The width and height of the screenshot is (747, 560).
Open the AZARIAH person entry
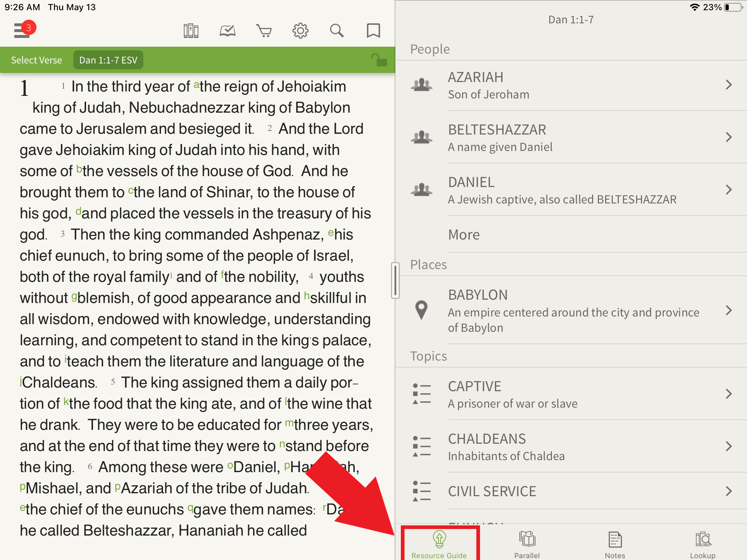571,85
